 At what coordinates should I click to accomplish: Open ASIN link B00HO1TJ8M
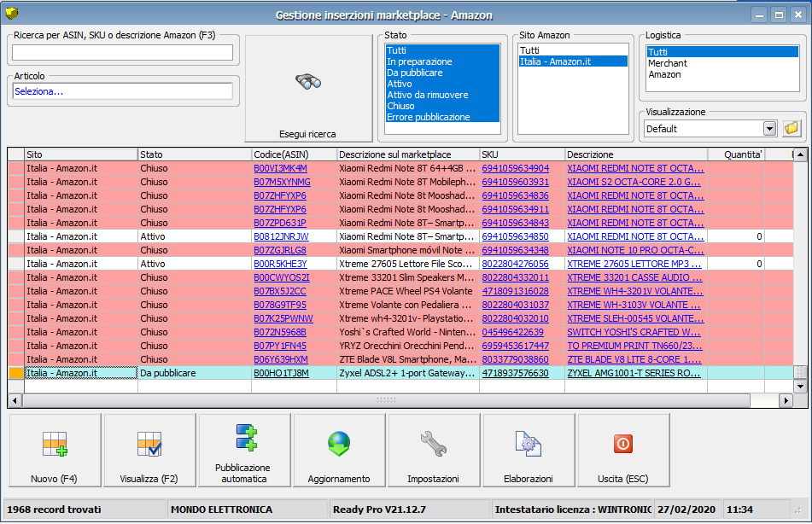coord(281,373)
